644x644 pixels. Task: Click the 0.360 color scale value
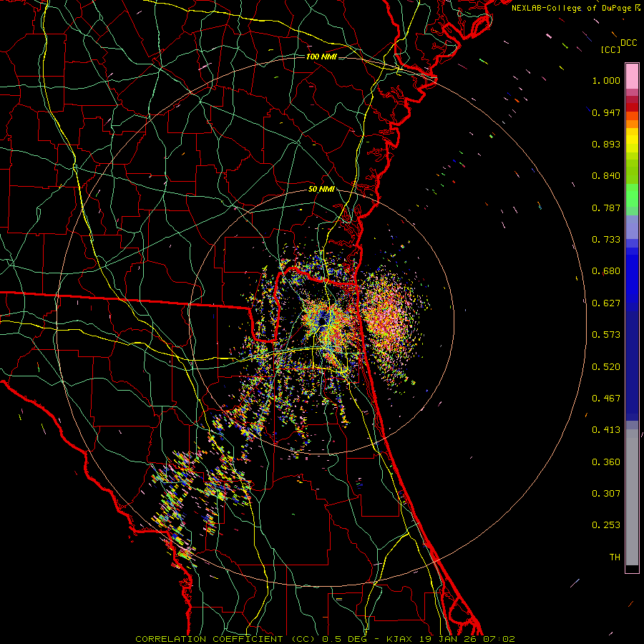(x=606, y=462)
